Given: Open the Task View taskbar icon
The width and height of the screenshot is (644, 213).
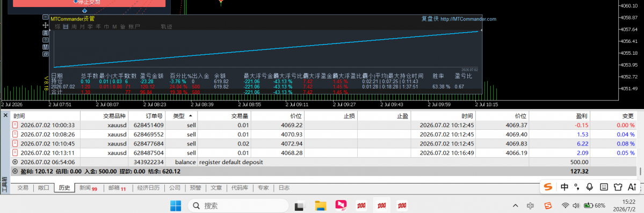Looking at the screenshot, I should click(x=300, y=205).
